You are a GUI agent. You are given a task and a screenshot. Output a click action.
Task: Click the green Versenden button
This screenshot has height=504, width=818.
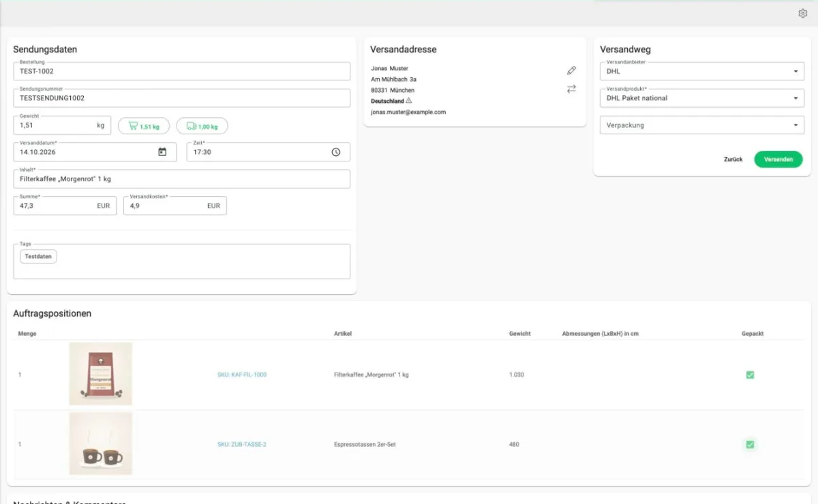778,159
